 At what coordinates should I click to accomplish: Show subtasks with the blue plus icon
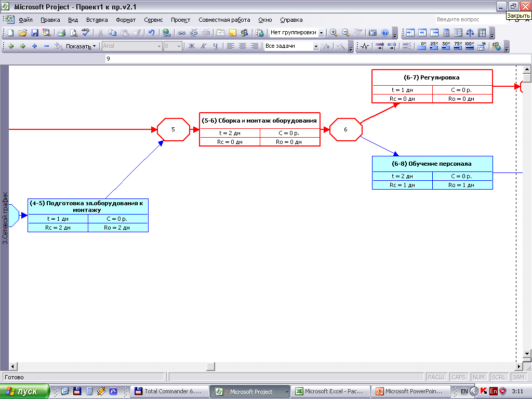point(34,46)
